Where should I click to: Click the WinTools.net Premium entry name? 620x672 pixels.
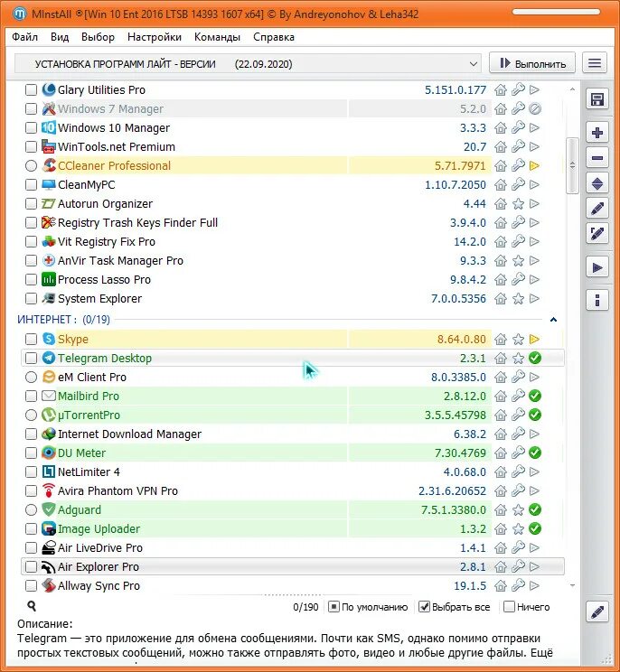[x=117, y=147]
